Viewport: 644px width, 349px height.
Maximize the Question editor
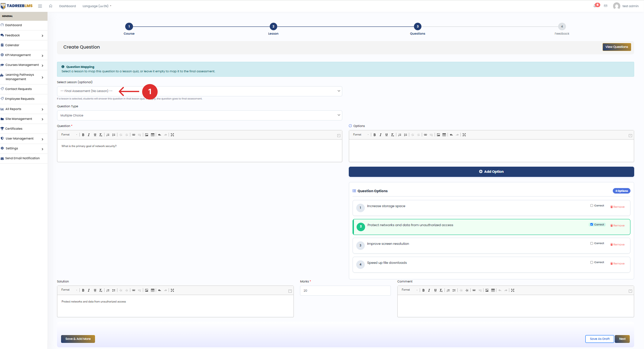(172, 135)
